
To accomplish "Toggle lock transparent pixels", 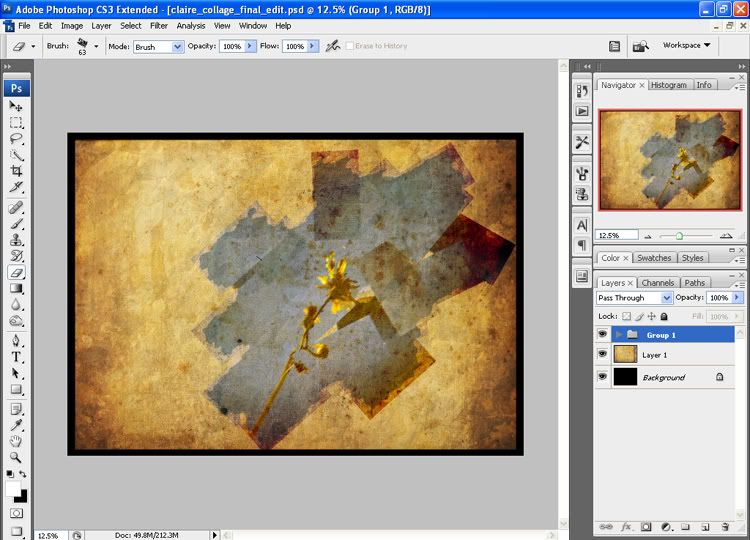I will point(626,316).
